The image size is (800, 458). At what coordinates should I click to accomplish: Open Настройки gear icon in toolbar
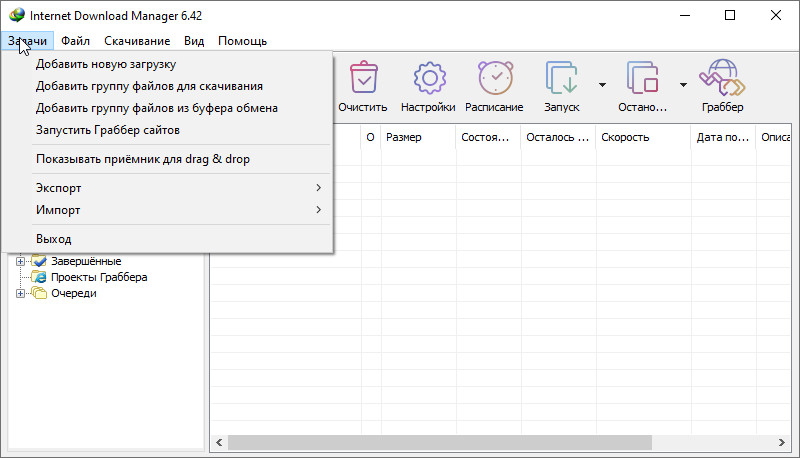tap(428, 78)
